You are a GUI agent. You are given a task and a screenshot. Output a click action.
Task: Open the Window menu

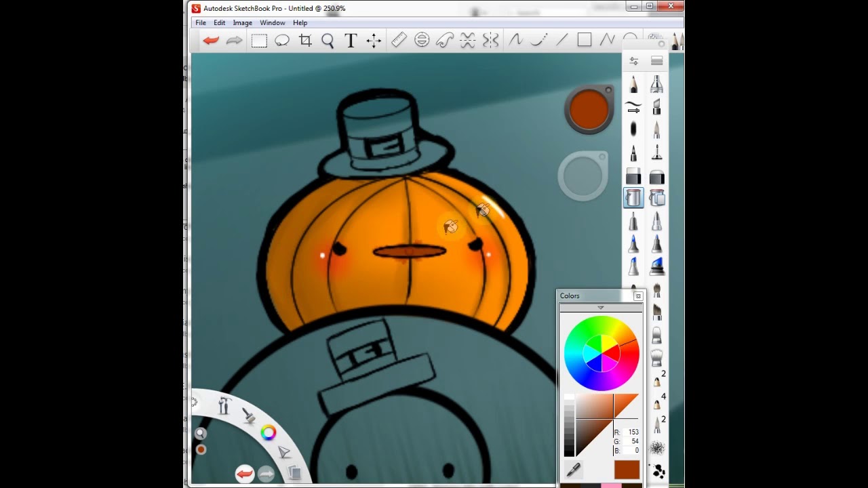pyautogui.click(x=273, y=22)
